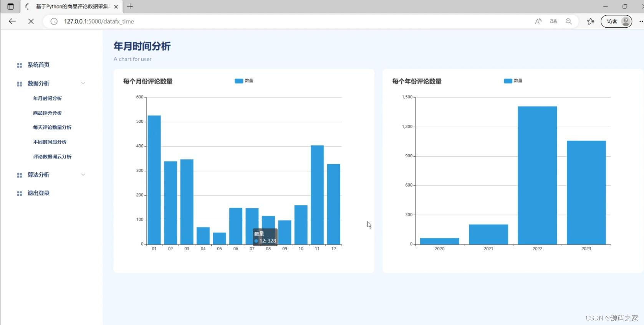Collapse the 数据分析 menu chevron
The image size is (644, 325).
pos(83,83)
